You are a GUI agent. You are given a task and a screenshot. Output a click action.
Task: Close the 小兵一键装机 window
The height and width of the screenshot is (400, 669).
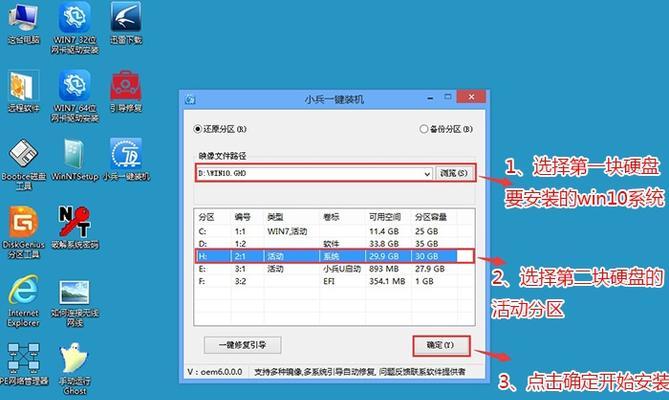pyautogui.click(x=471, y=97)
